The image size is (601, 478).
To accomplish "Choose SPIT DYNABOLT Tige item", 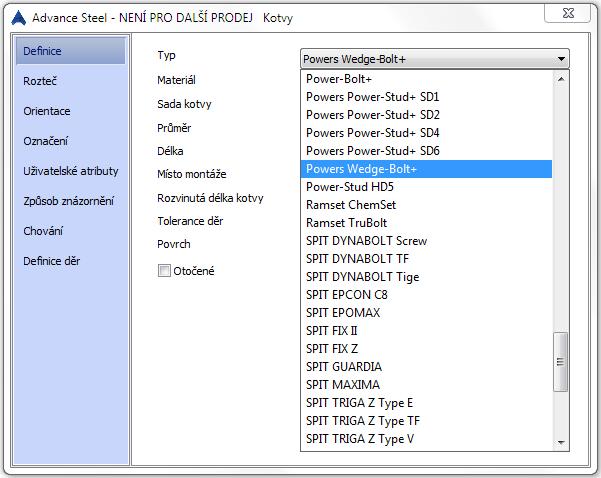I will (x=426, y=277).
